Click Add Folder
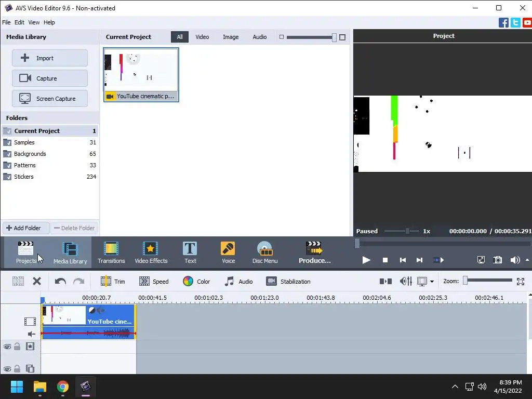 26,228
